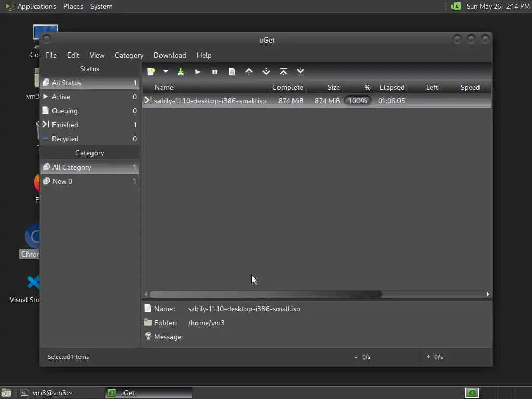The height and width of the screenshot is (399, 532).
Task: Open download properties document icon
Action: click(232, 72)
